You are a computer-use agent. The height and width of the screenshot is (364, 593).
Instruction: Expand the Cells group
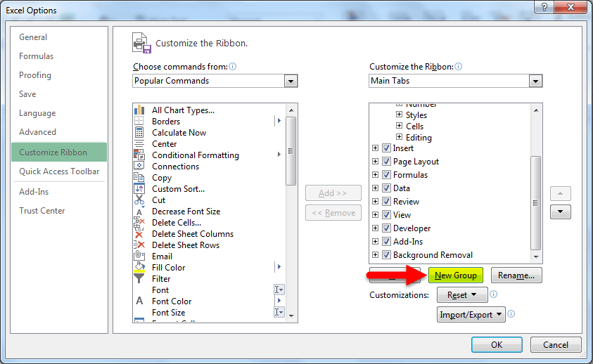399,126
